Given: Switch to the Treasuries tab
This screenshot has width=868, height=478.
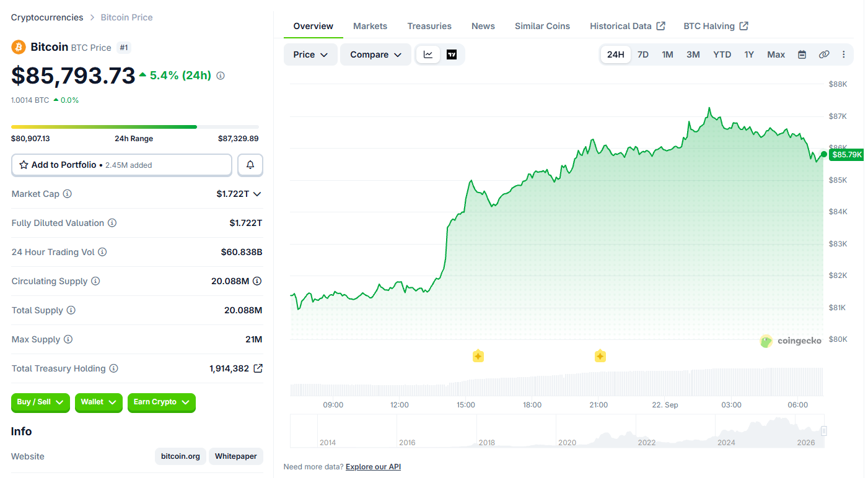Looking at the screenshot, I should (x=429, y=26).
